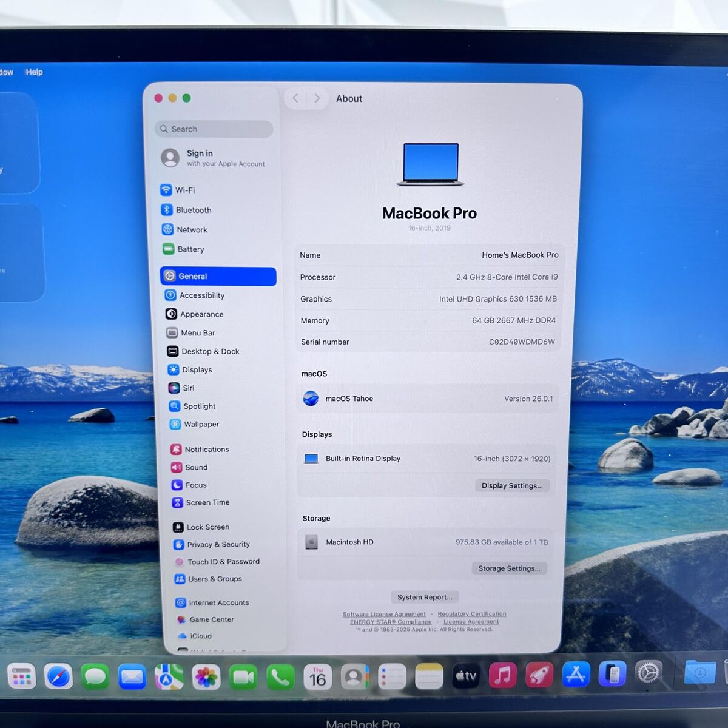728x728 pixels.
Task: Open Storage Settings
Action: coord(509,568)
